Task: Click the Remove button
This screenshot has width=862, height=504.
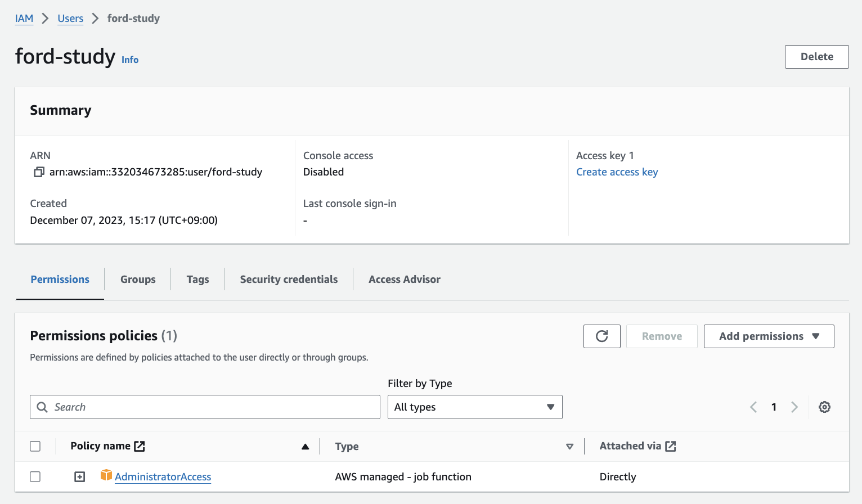Action: 662,336
